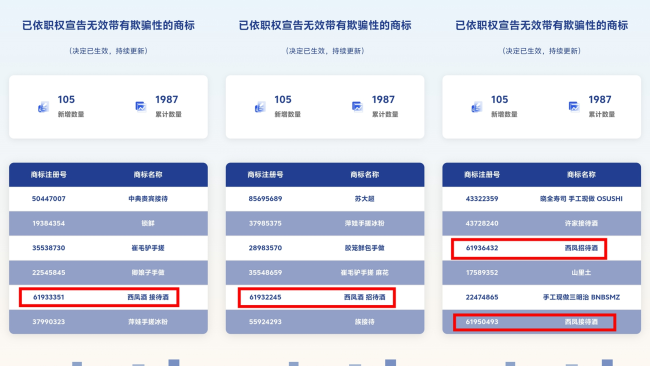650x366 pixels.
Task: Click the 累计数量 icon above table listing 50447007
Action: [141, 107]
